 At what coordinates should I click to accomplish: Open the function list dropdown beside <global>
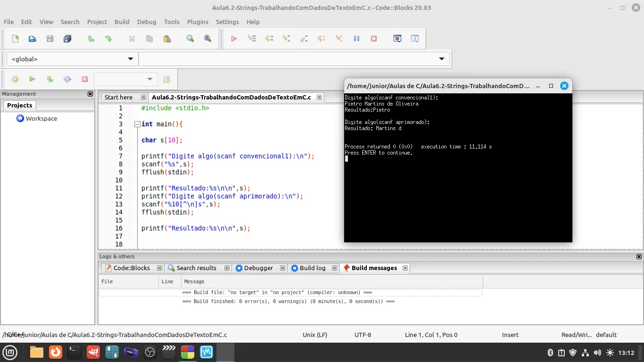[441, 59]
